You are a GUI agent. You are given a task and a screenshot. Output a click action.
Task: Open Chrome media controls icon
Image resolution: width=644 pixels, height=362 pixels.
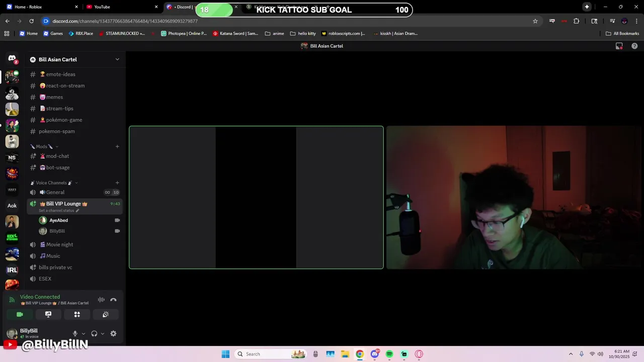612,21
